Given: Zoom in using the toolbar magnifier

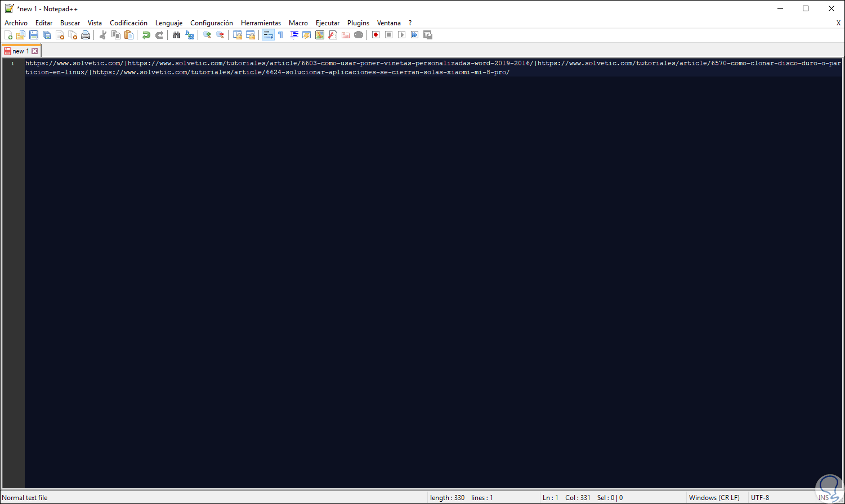Looking at the screenshot, I should point(207,35).
